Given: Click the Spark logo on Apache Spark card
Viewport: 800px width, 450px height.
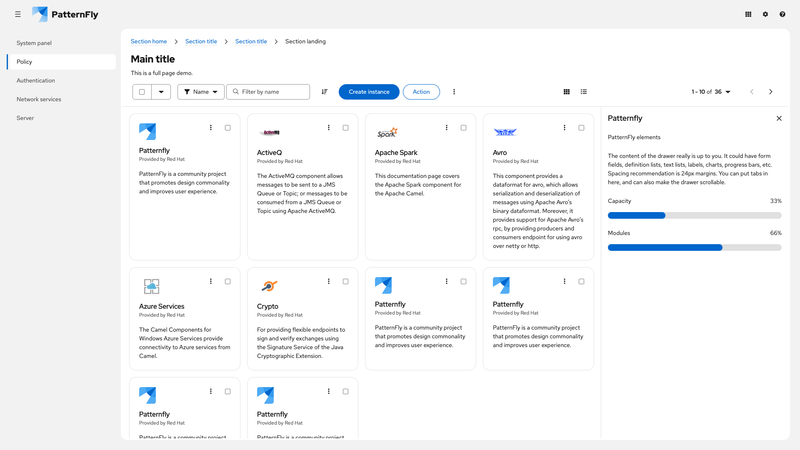Looking at the screenshot, I should tap(387, 133).
